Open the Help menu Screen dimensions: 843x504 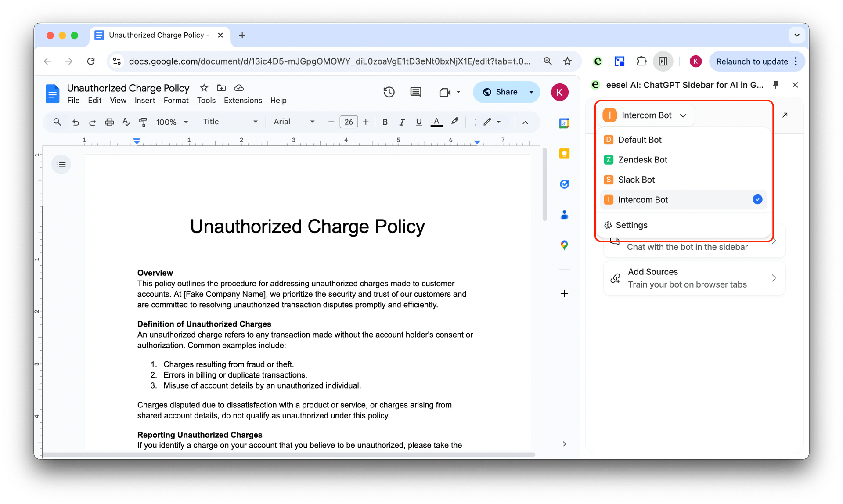(x=278, y=101)
